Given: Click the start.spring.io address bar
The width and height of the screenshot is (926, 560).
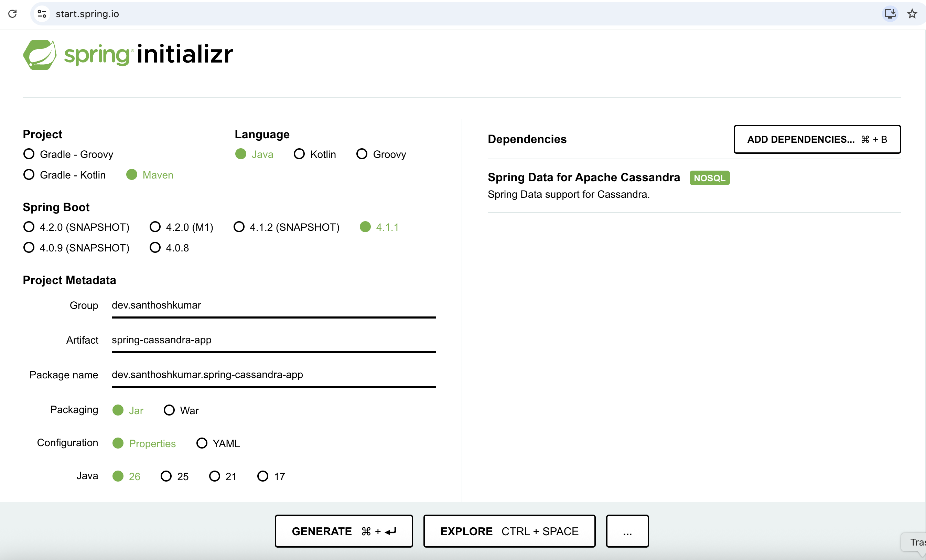Looking at the screenshot, I should coord(451,14).
